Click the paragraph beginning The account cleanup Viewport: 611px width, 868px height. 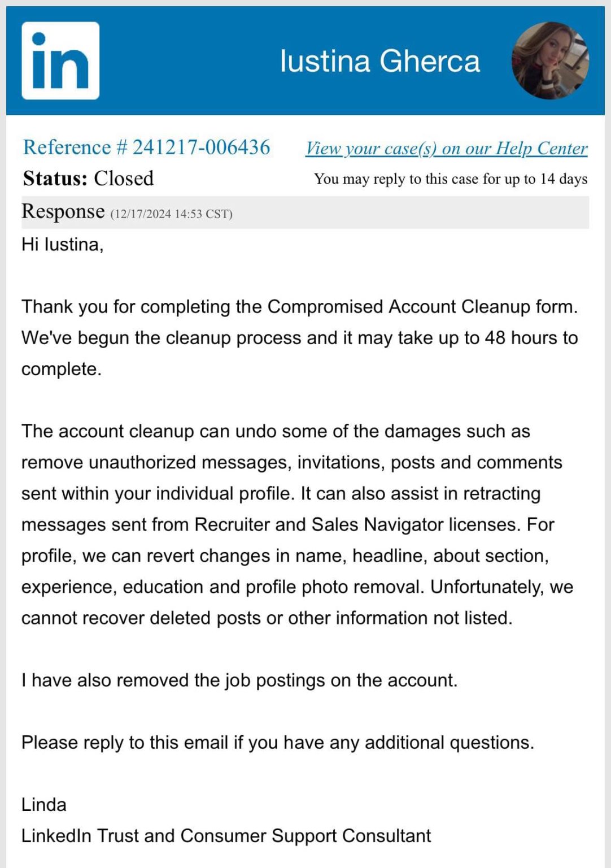276,432
